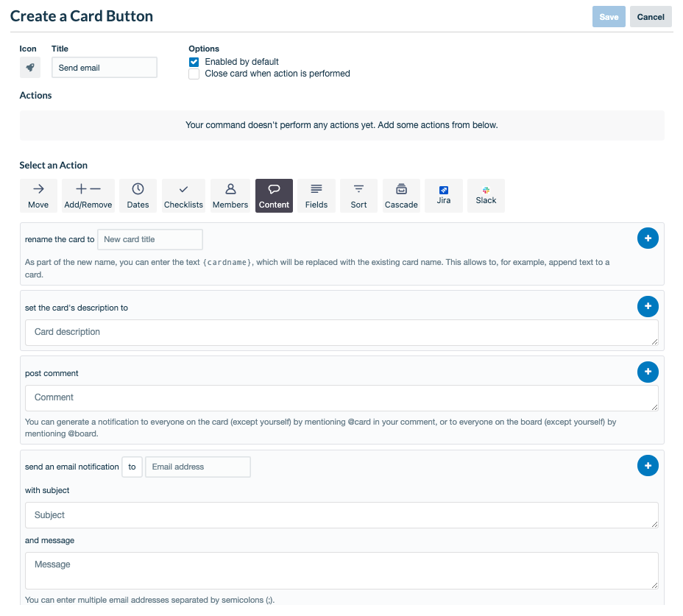Add the set card description action

pyautogui.click(x=648, y=306)
